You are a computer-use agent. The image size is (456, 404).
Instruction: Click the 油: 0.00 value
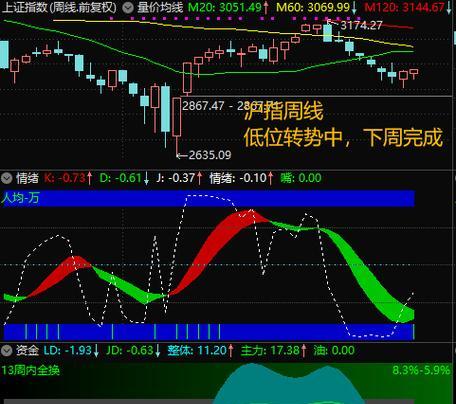click(334, 350)
